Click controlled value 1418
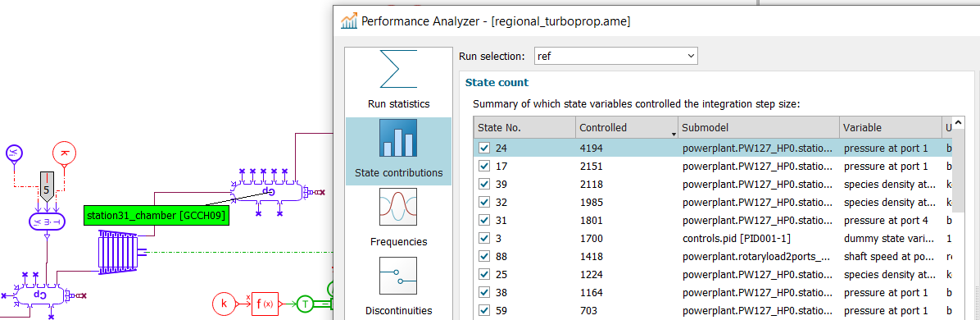980x320 pixels. (592, 257)
